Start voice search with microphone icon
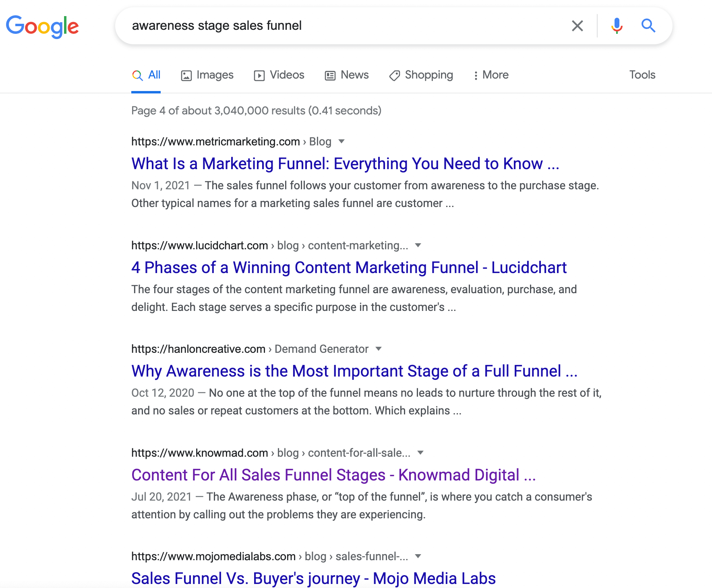 (x=617, y=26)
